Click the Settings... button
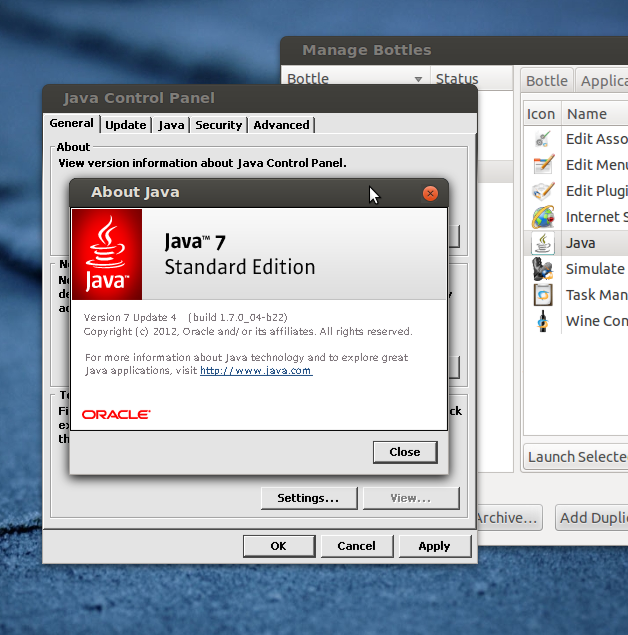The width and height of the screenshot is (628, 635). (308, 498)
